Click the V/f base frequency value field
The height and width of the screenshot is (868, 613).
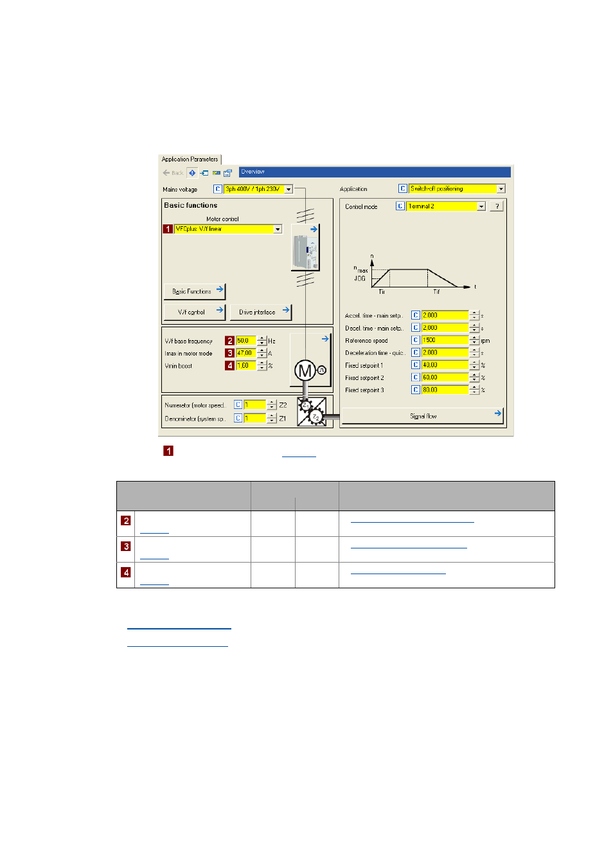click(x=246, y=341)
